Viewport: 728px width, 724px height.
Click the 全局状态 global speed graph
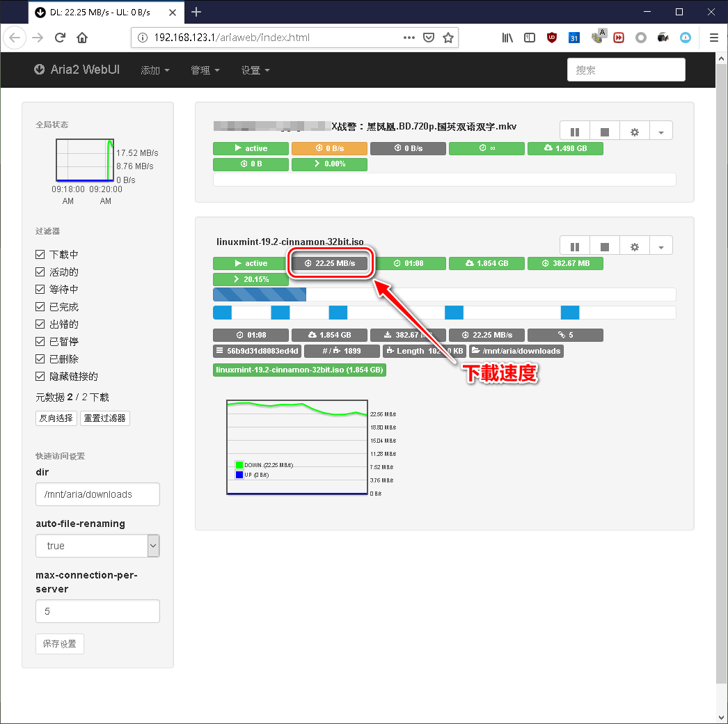(85, 160)
